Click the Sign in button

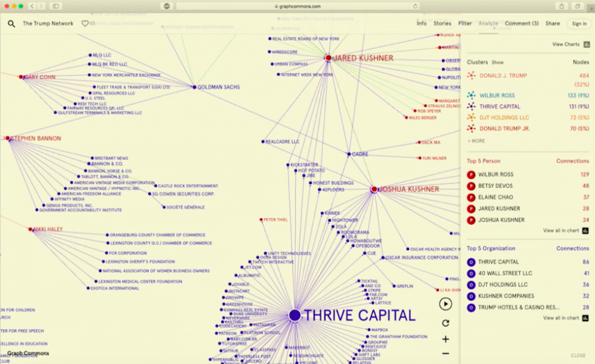pyautogui.click(x=579, y=24)
